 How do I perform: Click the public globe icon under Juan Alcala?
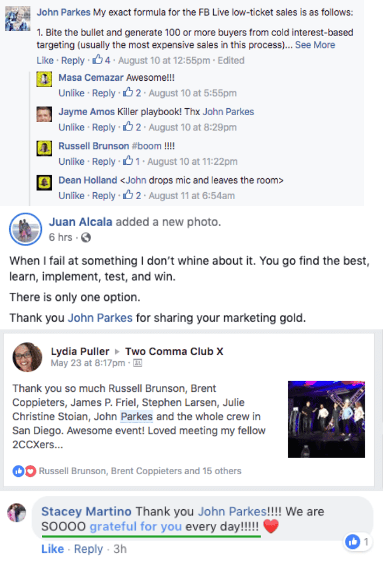pos(86,237)
